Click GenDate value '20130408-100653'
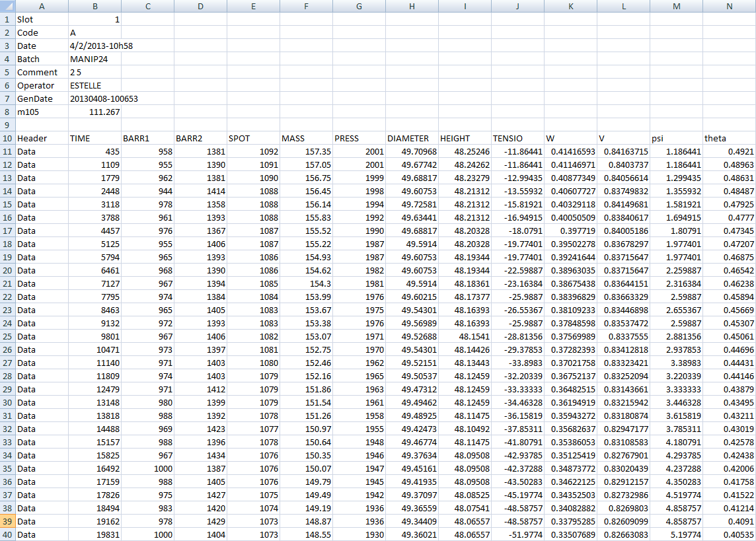 coord(95,98)
